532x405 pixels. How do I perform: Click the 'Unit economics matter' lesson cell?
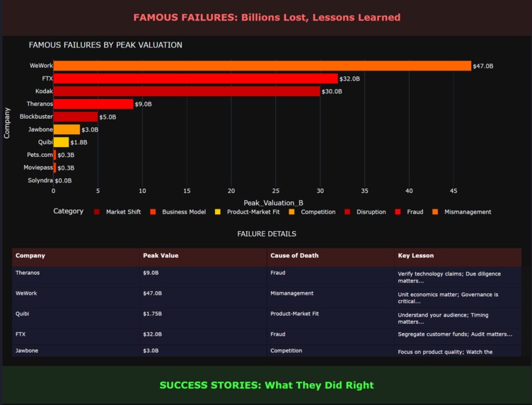click(458, 298)
